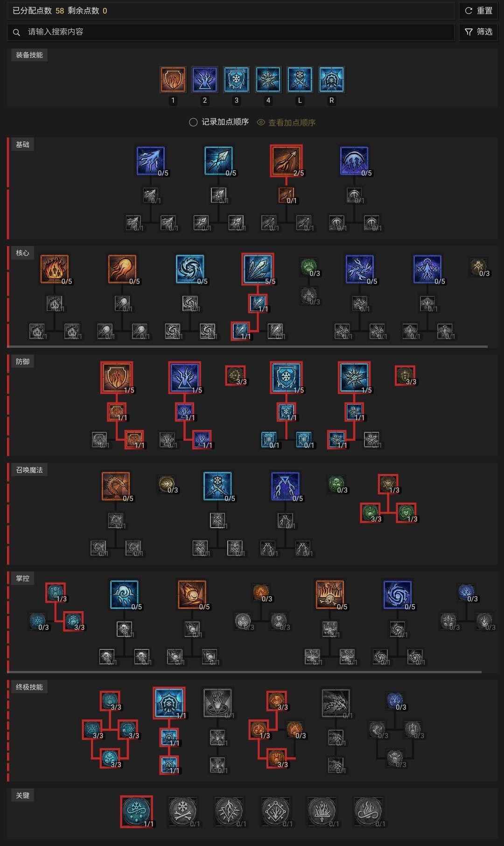
Task: Select the active 1/1 key passive icon
Action: 136,811
